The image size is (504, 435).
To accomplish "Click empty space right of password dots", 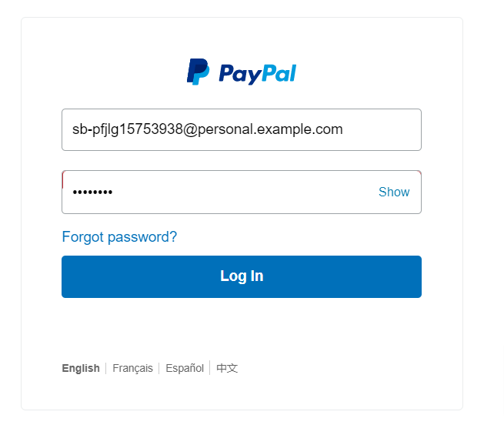I will (244, 192).
